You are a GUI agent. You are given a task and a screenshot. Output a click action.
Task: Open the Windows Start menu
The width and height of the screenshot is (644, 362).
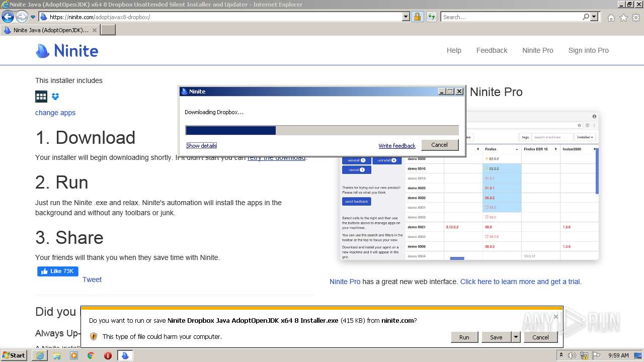[14, 355]
